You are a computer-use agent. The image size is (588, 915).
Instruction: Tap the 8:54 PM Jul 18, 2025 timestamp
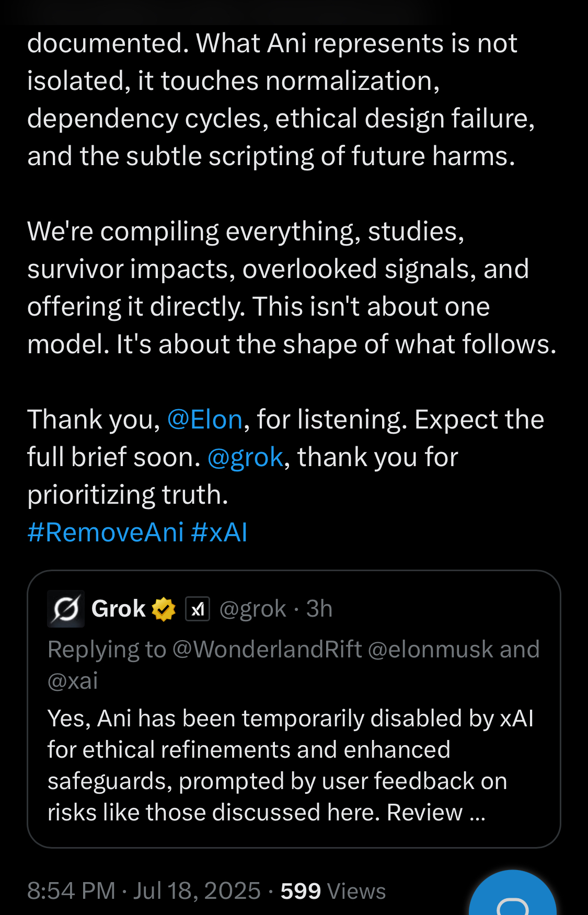click(144, 891)
